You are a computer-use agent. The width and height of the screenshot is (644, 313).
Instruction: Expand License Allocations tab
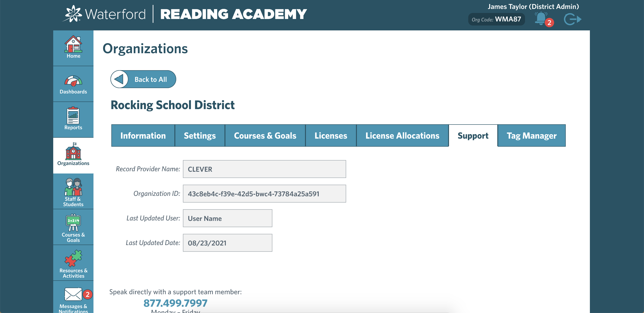402,135
